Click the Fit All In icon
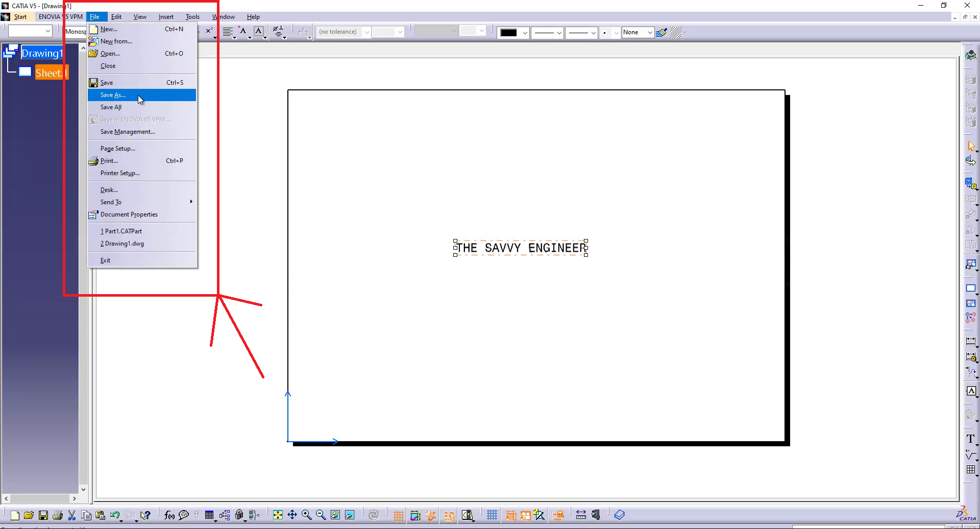Screen dimensions: 980x529 click(x=278, y=515)
